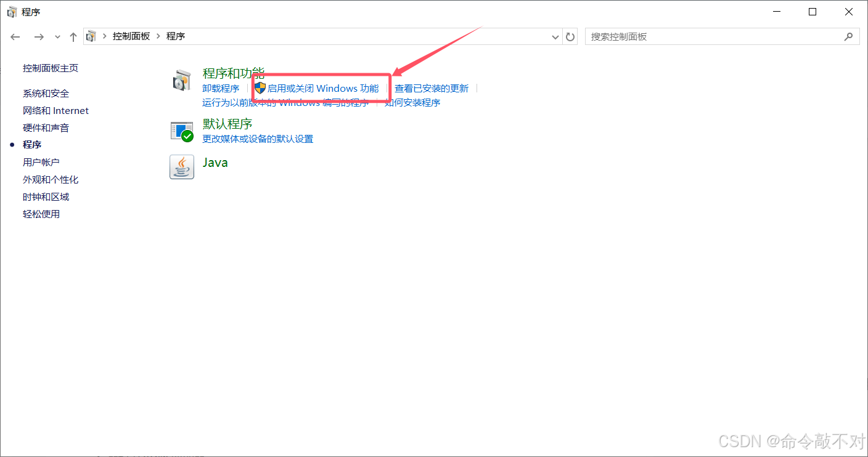Click the Java coffee cup icon
The width and height of the screenshot is (868, 457).
182,167
